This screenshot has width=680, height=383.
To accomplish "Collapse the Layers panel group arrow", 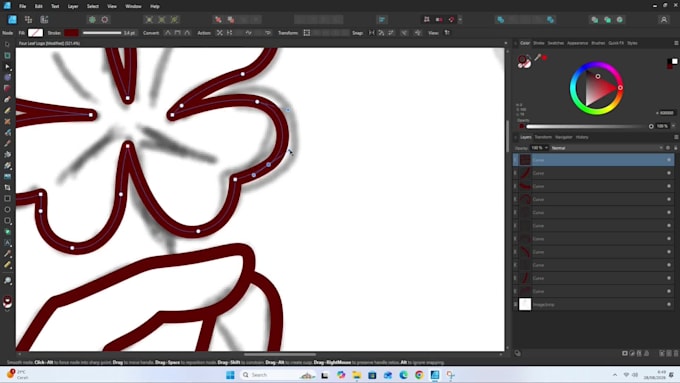I will point(516,137).
